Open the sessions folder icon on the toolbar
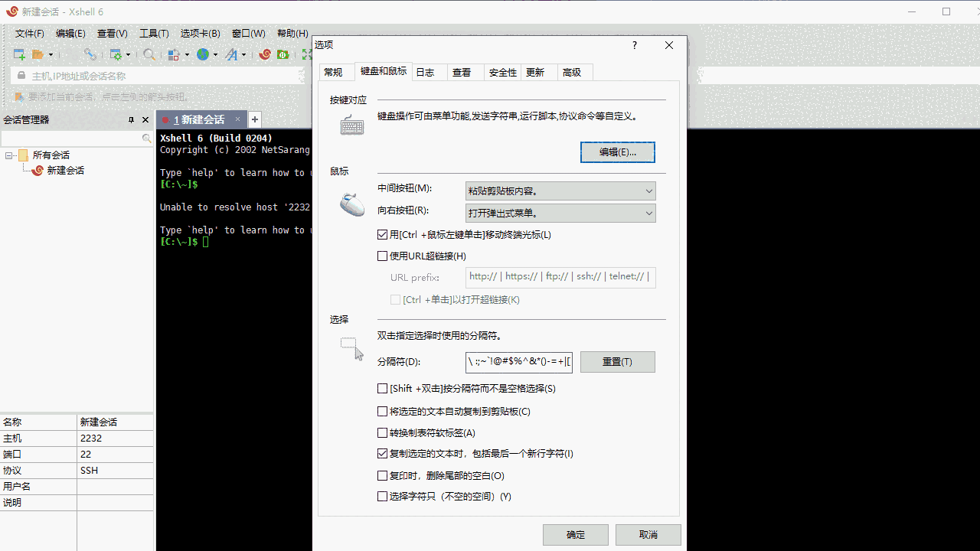This screenshot has height=551, width=980. coord(39,54)
